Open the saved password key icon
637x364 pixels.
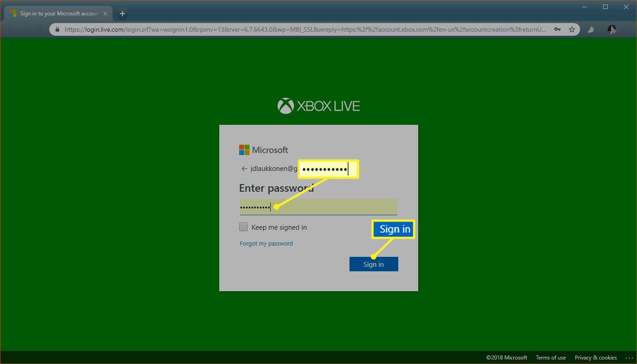click(x=557, y=29)
